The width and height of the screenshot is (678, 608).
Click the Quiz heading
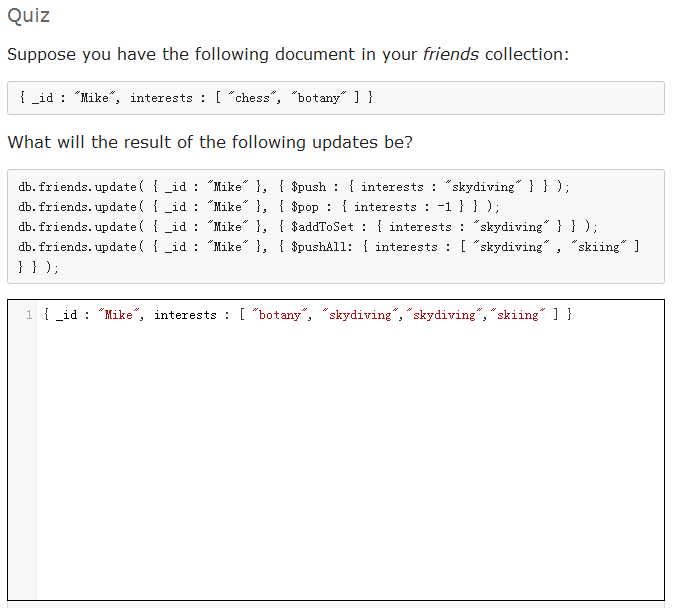pos(28,16)
